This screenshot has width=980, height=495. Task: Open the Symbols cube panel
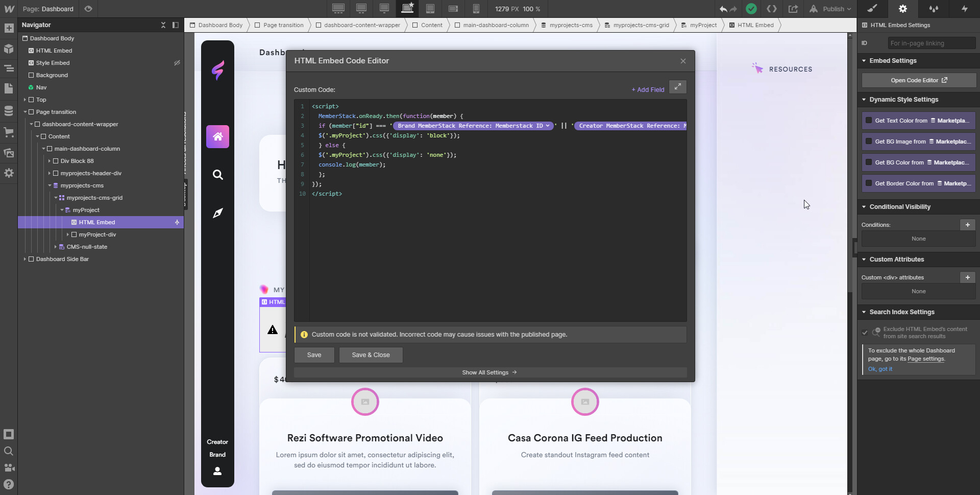(9, 49)
